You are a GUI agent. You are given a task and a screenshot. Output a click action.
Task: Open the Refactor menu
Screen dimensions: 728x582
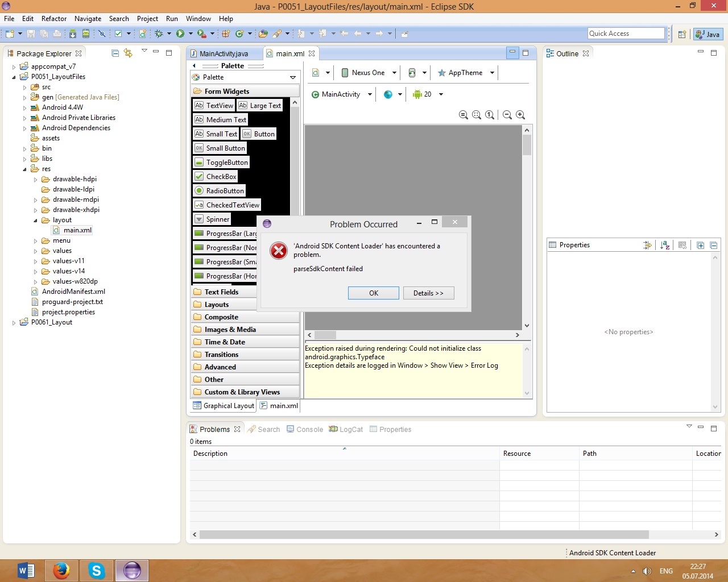(54, 19)
